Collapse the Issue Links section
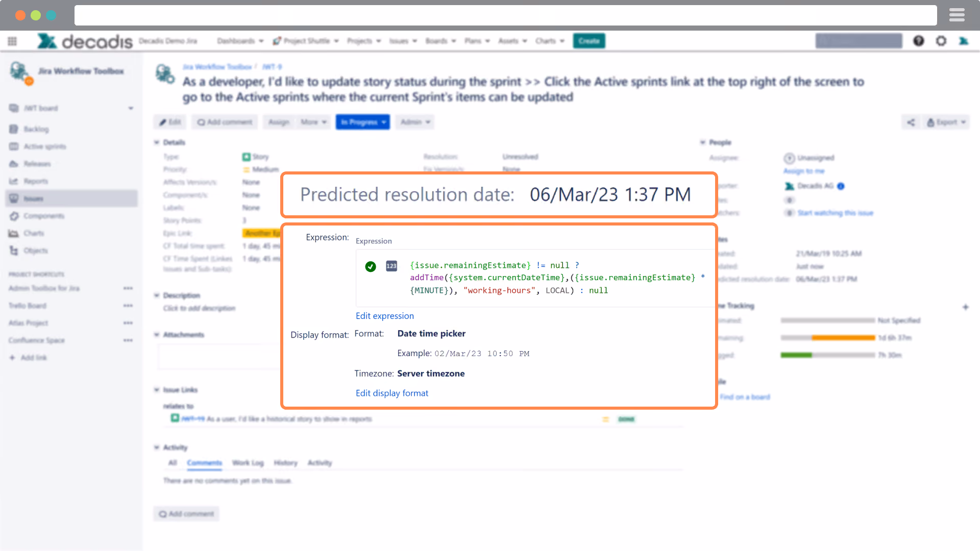Screen dimensions: 980x551 click(x=157, y=390)
